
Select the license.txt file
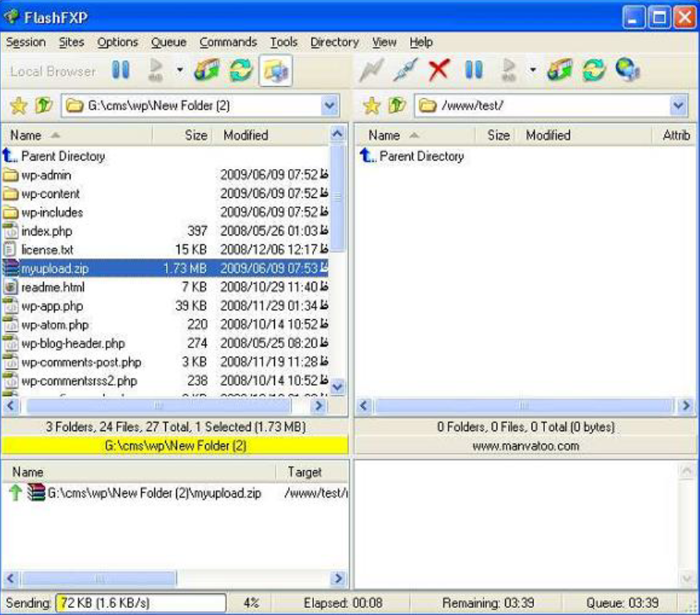tap(165, 250)
